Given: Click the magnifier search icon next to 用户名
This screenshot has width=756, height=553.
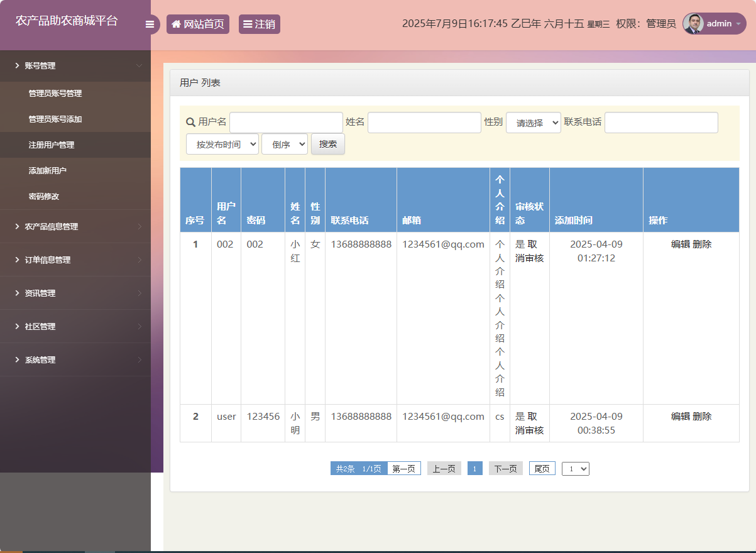Looking at the screenshot, I should pos(189,122).
